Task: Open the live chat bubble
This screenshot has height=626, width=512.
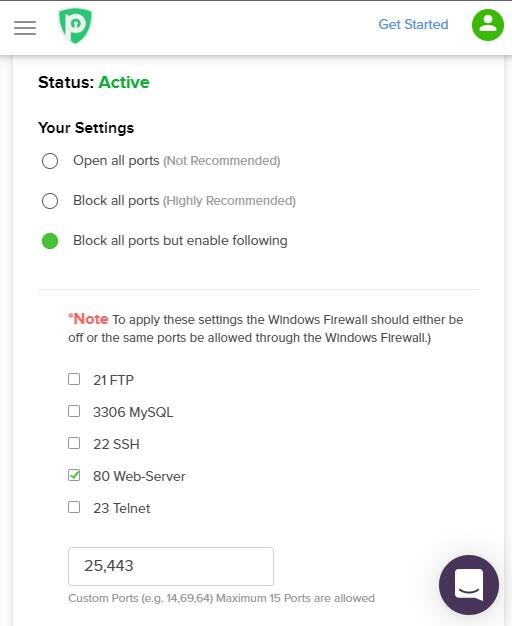Action: tap(468, 584)
